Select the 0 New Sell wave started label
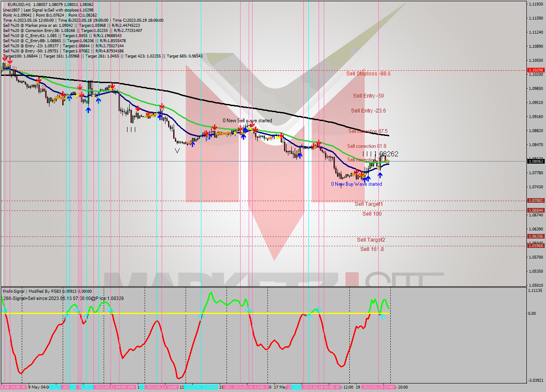Image resolution: width=546 pixels, height=392 pixels. click(247, 121)
